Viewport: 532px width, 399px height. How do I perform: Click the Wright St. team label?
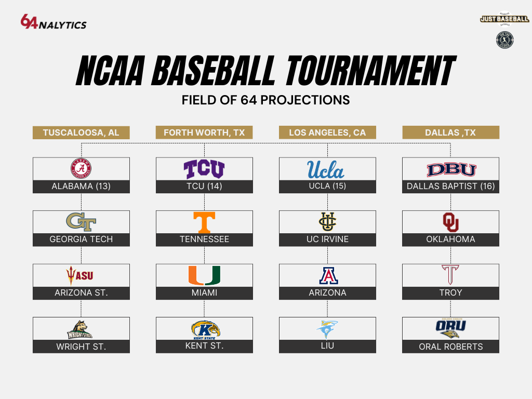pos(81,347)
